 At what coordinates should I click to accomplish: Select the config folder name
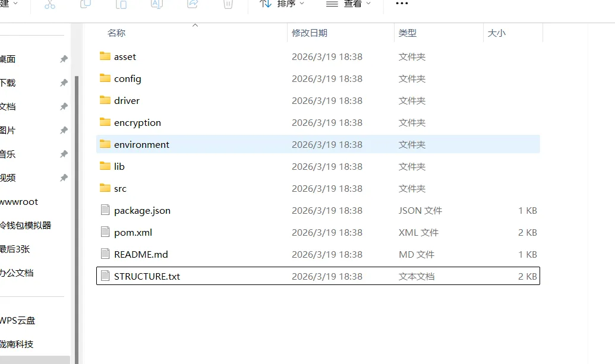coord(128,79)
